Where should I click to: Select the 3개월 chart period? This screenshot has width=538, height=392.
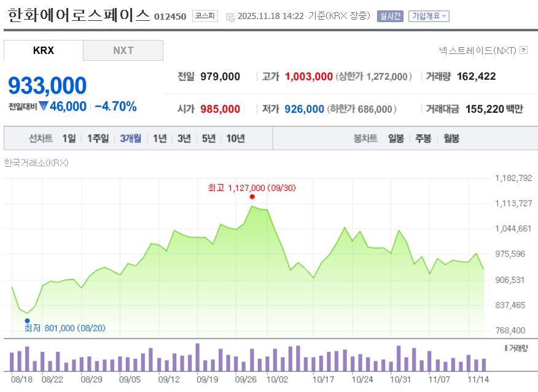click(130, 139)
